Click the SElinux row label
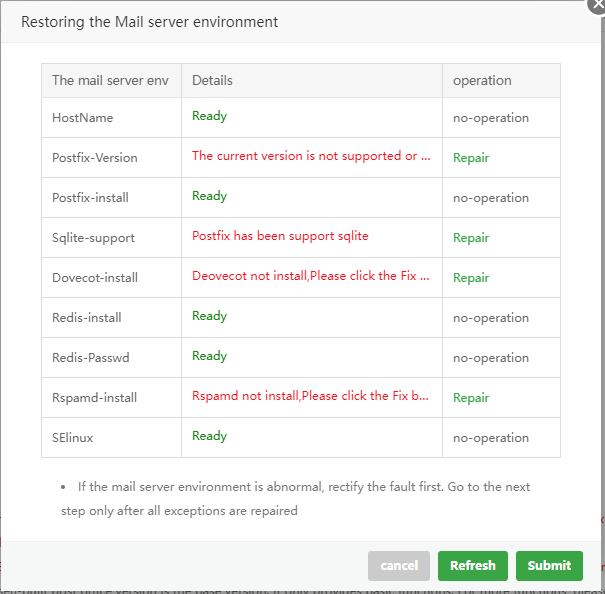 click(76, 438)
